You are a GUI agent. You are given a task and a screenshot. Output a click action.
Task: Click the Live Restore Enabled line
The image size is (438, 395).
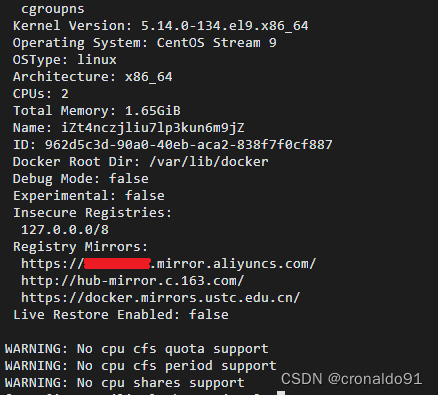pos(121,315)
